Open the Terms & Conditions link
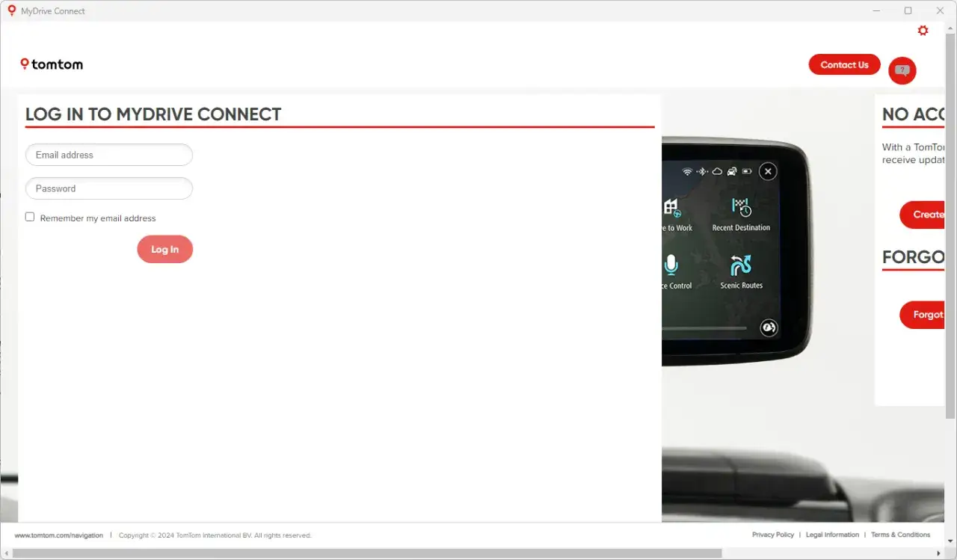 pos(900,535)
